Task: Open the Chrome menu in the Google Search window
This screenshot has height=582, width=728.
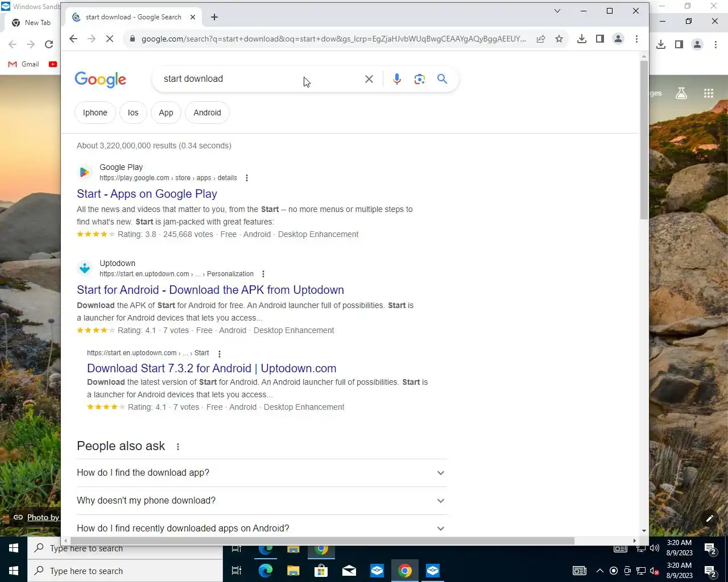Action: click(x=636, y=39)
